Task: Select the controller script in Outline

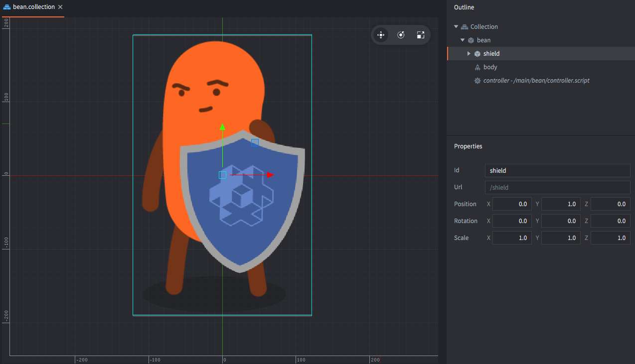Action: coord(536,81)
